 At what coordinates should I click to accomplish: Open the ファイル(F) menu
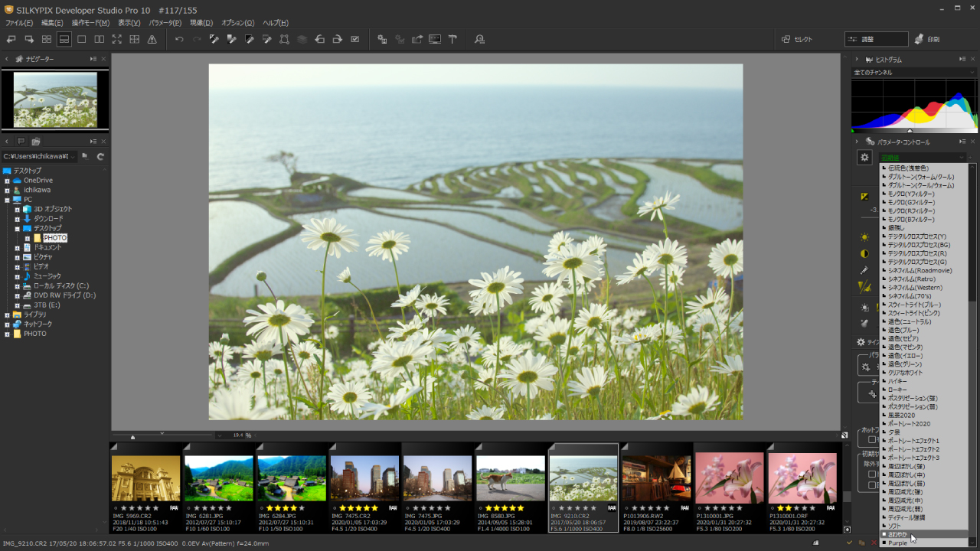coord(19,23)
